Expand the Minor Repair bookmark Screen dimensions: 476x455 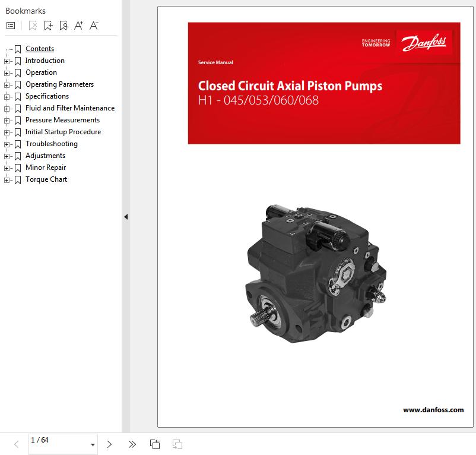point(7,168)
